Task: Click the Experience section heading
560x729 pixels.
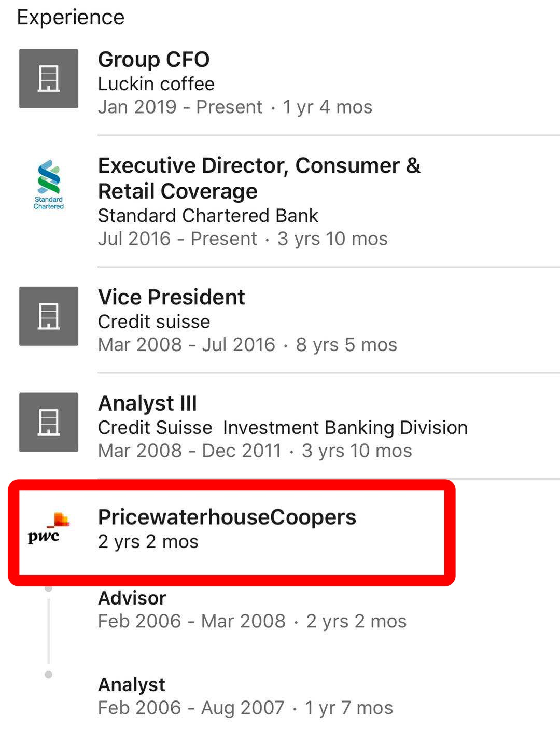Action: (71, 18)
